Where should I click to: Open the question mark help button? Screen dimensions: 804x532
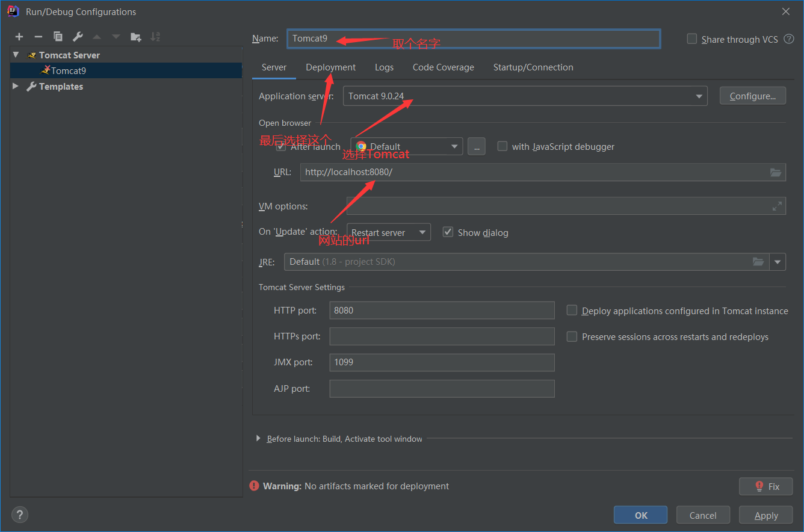pos(20,515)
